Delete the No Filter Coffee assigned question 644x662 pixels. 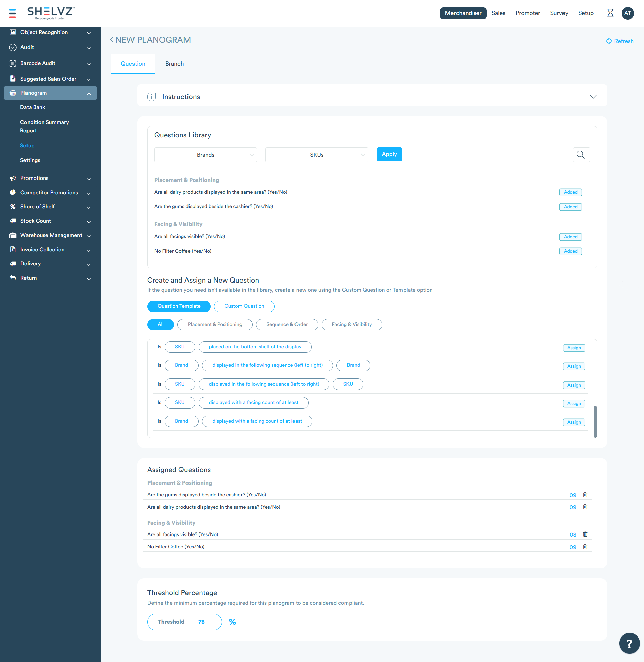(x=585, y=547)
